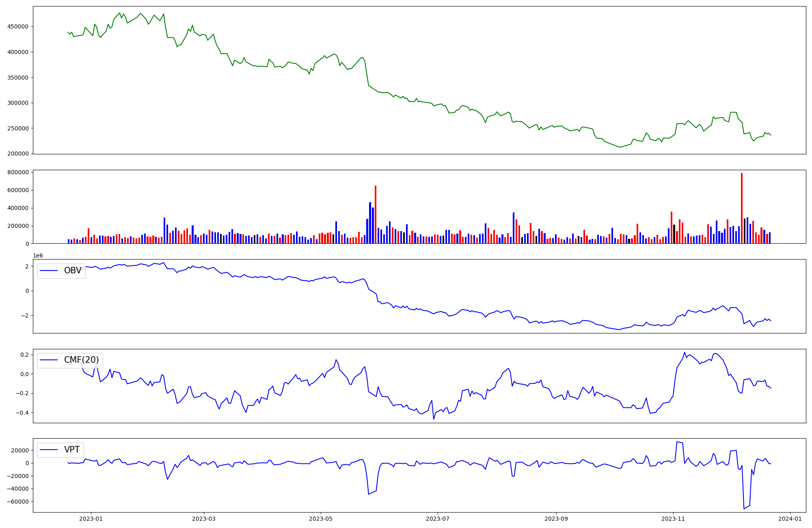The image size is (812, 528).
Task: Click the 2023-01 x-axis date label
Action: point(91,518)
